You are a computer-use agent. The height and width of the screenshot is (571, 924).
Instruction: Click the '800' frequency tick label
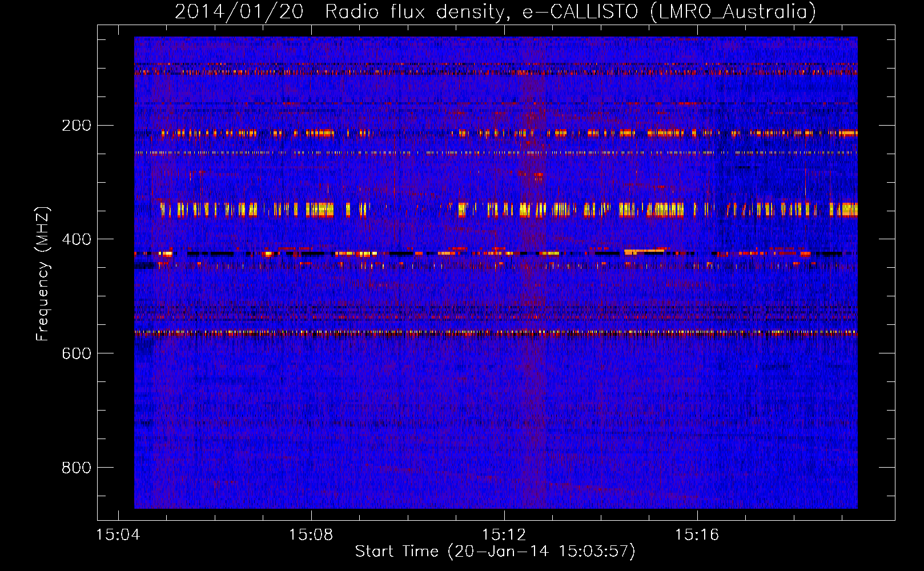click(77, 468)
